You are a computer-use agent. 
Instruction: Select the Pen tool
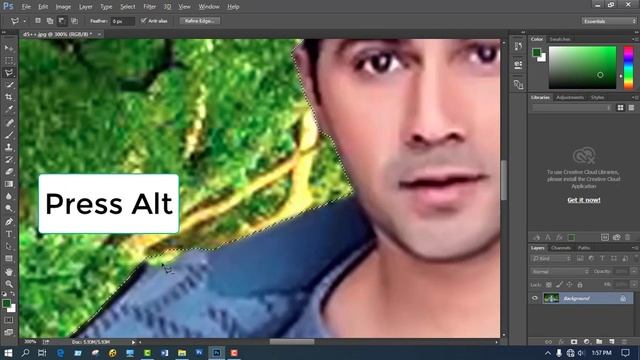pos(9,222)
